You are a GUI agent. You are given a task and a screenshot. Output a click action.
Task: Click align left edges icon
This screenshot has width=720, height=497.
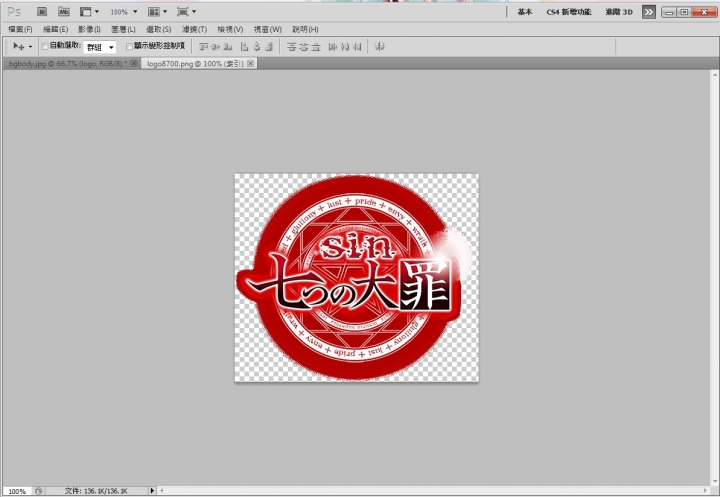coord(244,46)
